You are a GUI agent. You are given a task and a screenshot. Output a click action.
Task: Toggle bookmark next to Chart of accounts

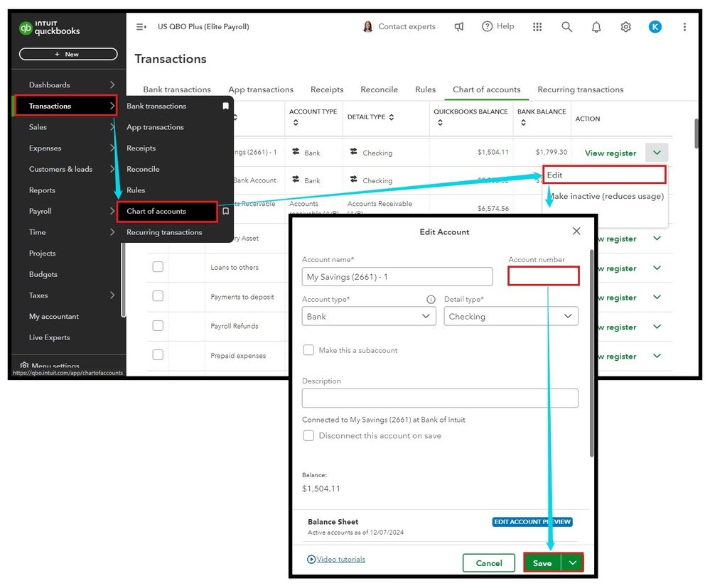(x=225, y=211)
